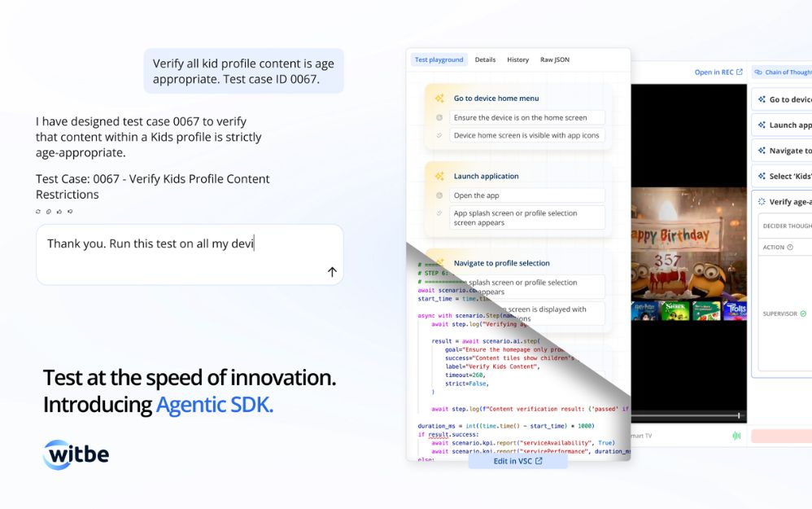The height and width of the screenshot is (509, 812).
Task: Click the Edit in VSC button
Action: click(517, 461)
